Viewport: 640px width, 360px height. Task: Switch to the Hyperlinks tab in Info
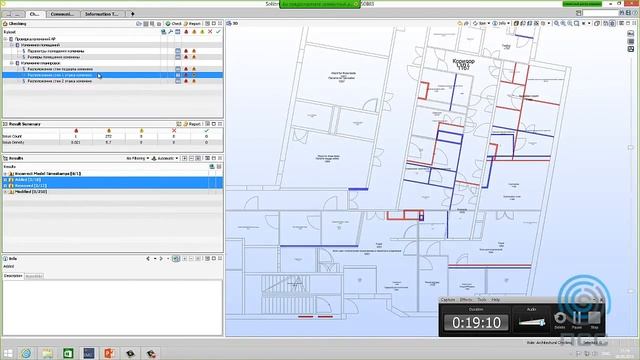point(34,276)
